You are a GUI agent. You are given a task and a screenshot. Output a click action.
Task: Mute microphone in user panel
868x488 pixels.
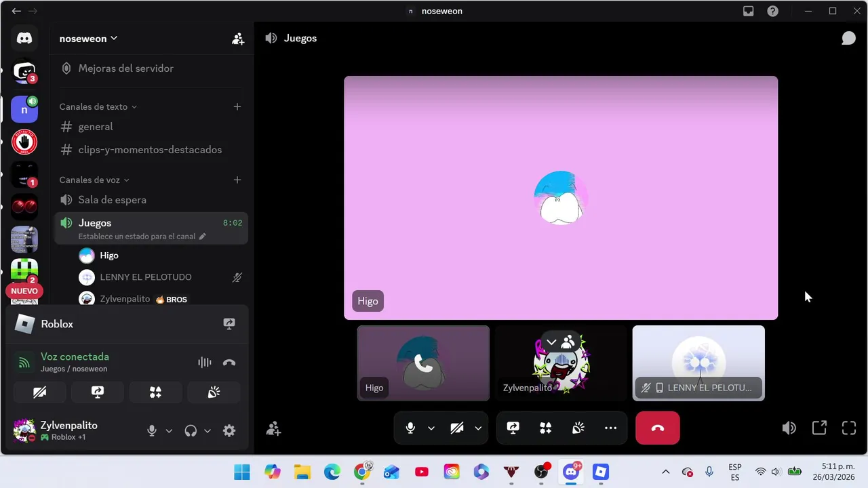click(152, 430)
